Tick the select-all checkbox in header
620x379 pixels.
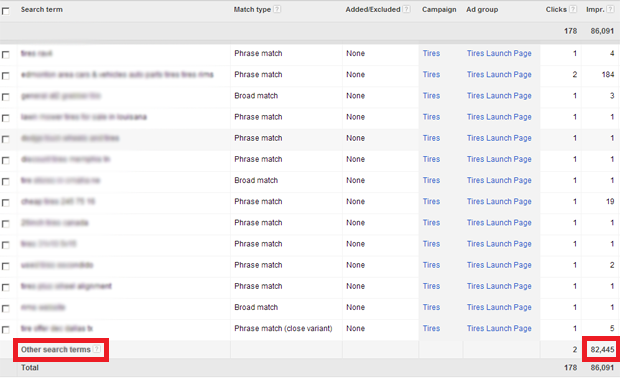(x=6, y=11)
